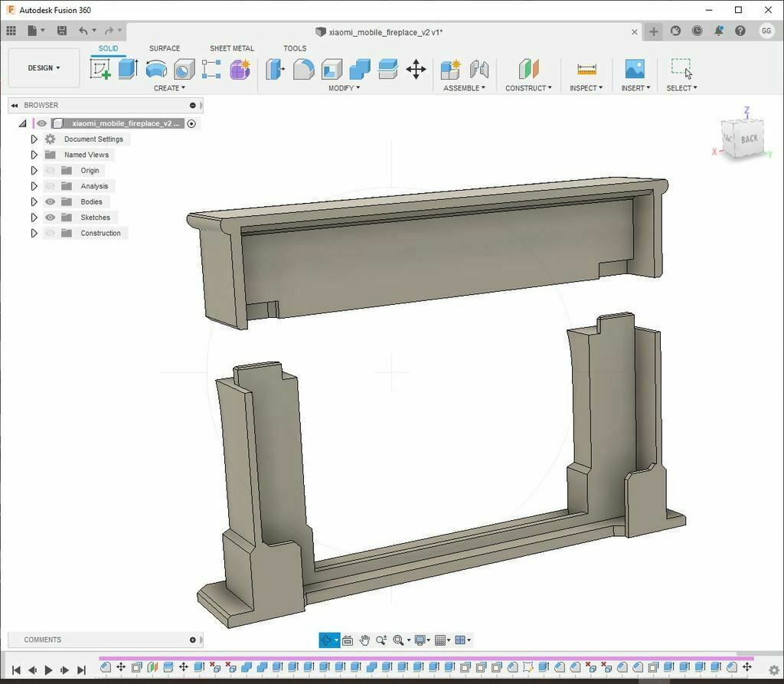Select the Joint tool
The height and width of the screenshot is (684, 784).
tap(479, 69)
